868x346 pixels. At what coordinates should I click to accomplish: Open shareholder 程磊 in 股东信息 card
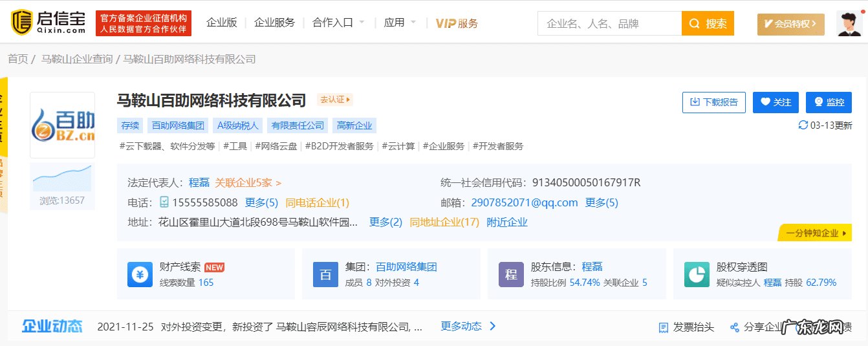click(592, 266)
